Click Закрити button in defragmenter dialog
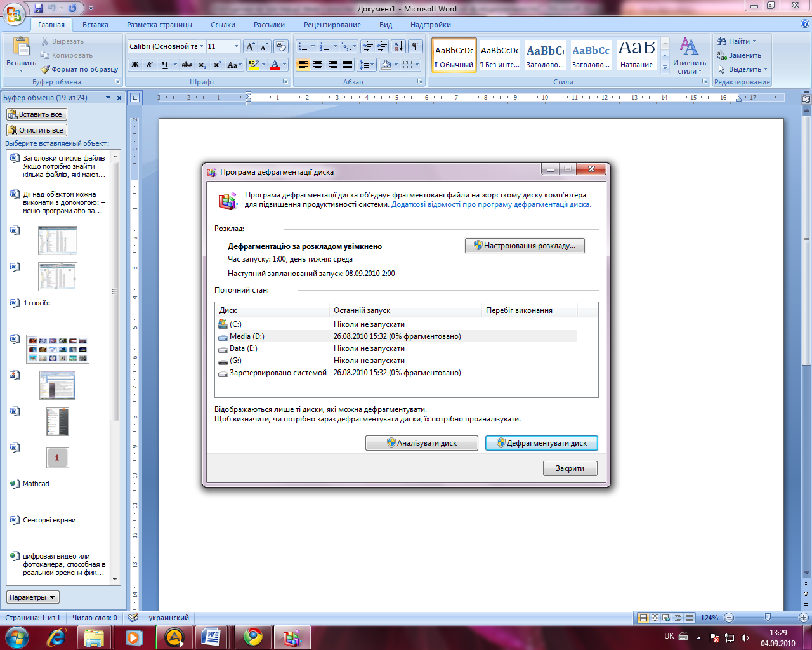This screenshot has height=650, width=812. click(570, 468)
